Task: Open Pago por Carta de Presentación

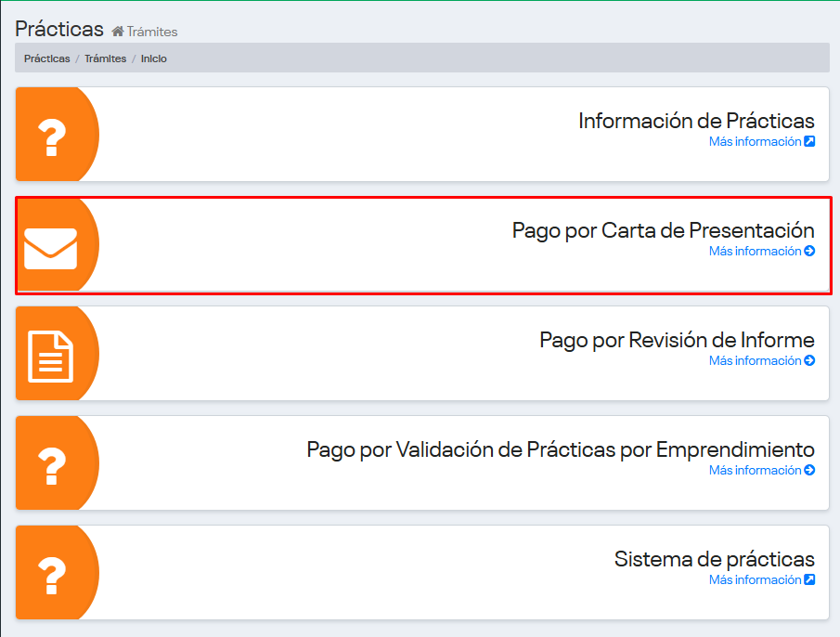Action: 663,230
